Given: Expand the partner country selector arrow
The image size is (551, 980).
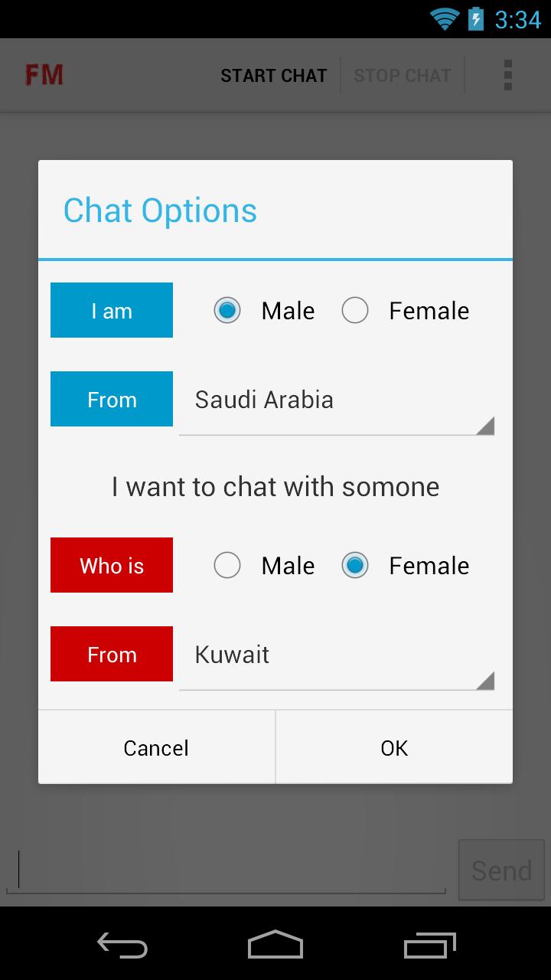Looking at the screenshot, I should pyautogui.click(x=484, y=680).
